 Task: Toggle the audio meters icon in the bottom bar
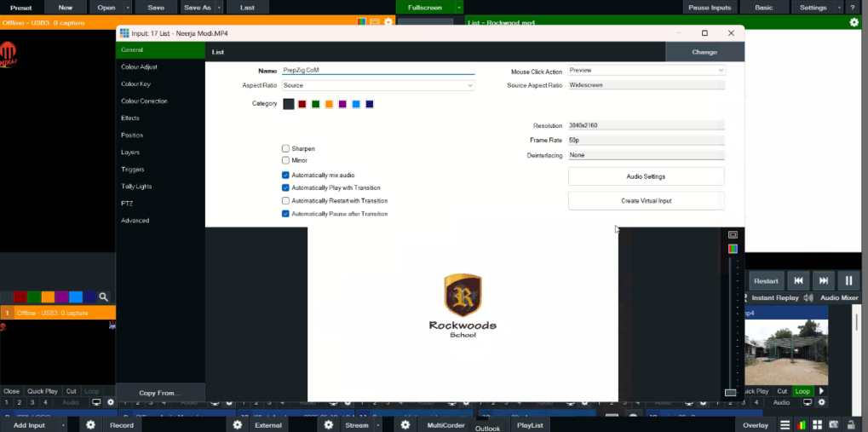click(801, 425)
